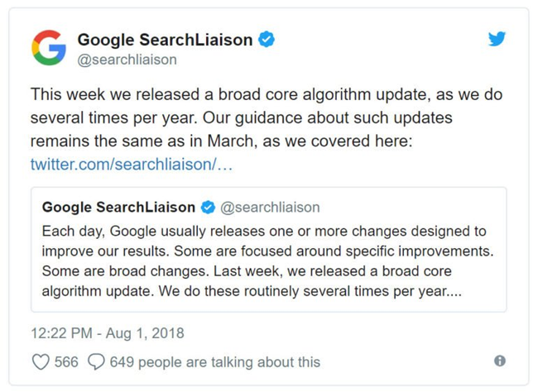Open the 12:22 PM - Aug 1, 2018 timestamp
538x392 pixels.
click(x=108, y=333)
